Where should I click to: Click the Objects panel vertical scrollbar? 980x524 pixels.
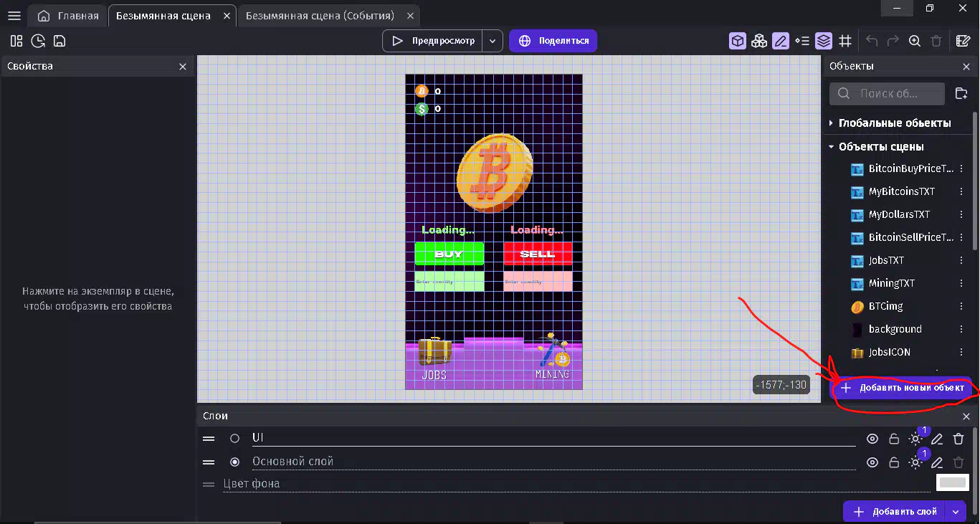pyautogui.click(x=975, y=180)
